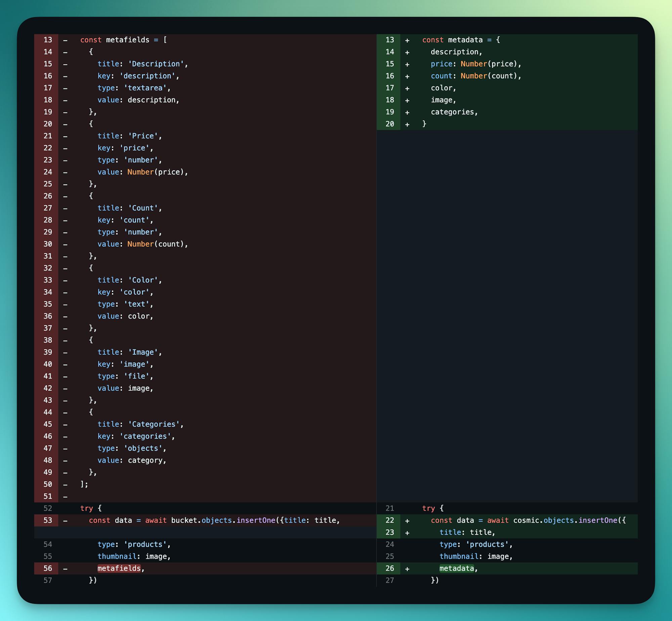Click 'value: image,' on line 42
This screenshot has height=621, width=672.
pos(125,388)
